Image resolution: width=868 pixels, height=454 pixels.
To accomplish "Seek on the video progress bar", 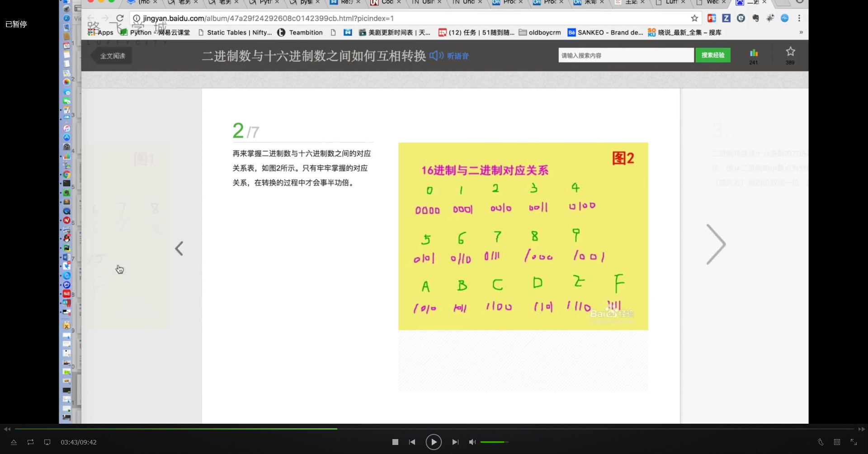I will [434, 429].
